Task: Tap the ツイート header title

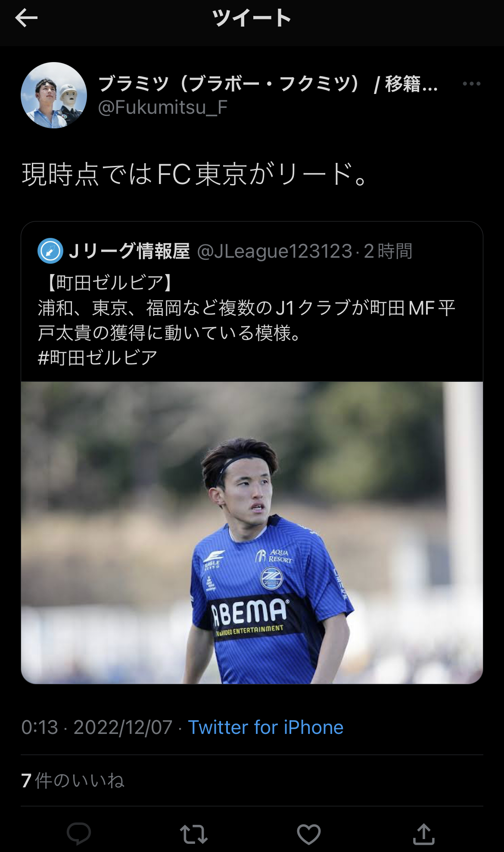Action: [252, 18]
